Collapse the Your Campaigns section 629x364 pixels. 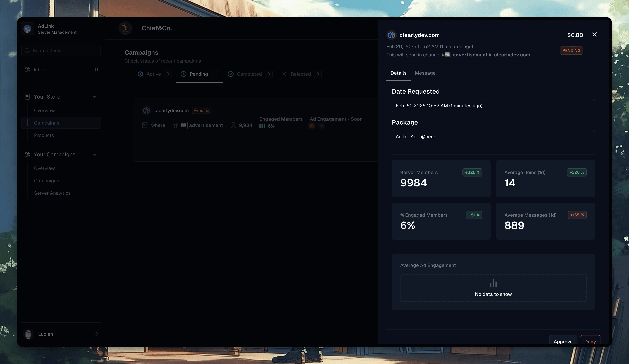[95, 155]
